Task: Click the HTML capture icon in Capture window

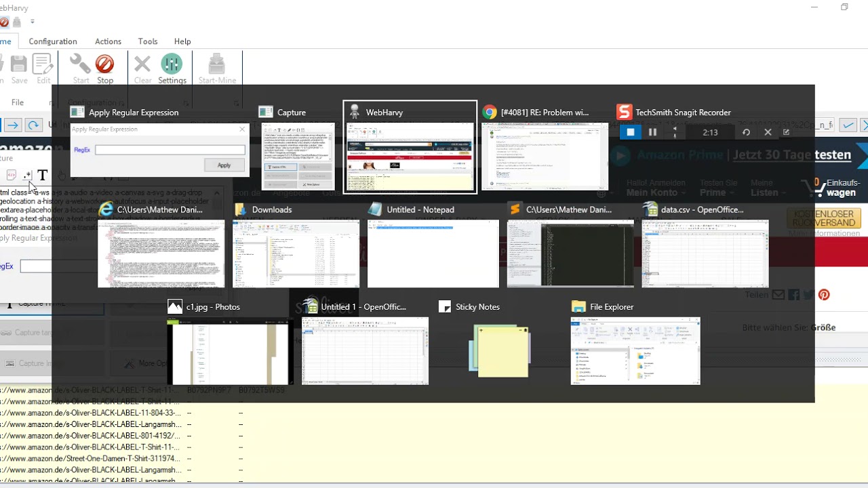Action: [11, 176]
